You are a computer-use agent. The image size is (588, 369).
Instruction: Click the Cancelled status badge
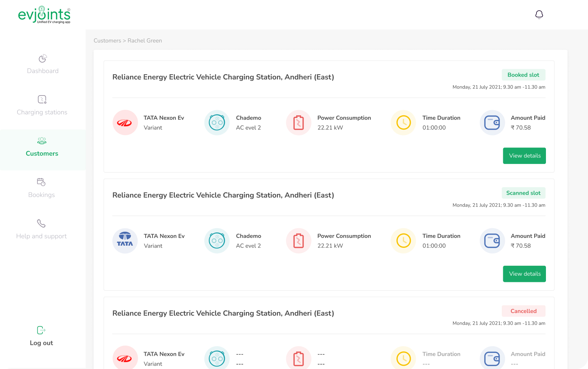(x=523, y=311)
